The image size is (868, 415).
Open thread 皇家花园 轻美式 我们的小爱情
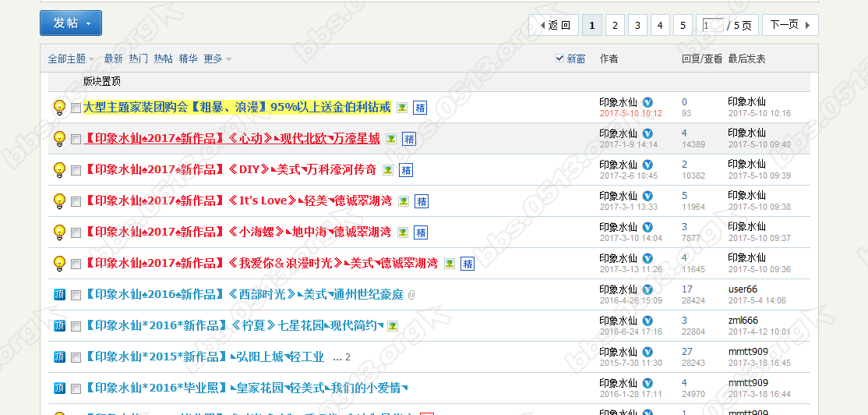245,388
